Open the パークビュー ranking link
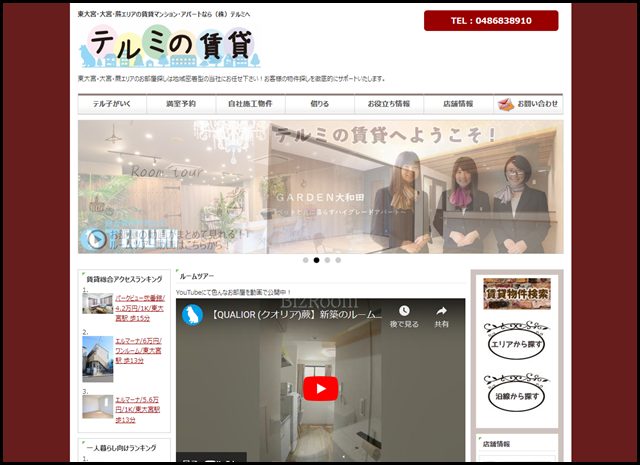This screenshot has height=465, width=640. [140, 308]
